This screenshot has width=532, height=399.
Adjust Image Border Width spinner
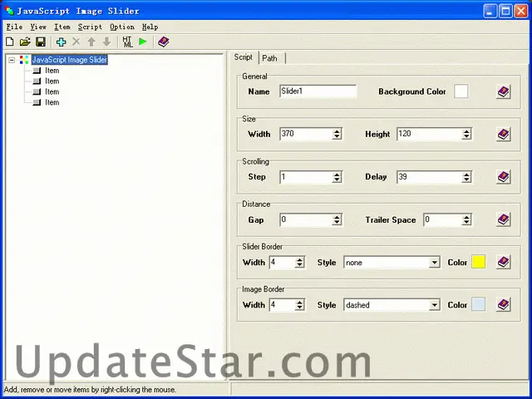click(299, 305)
